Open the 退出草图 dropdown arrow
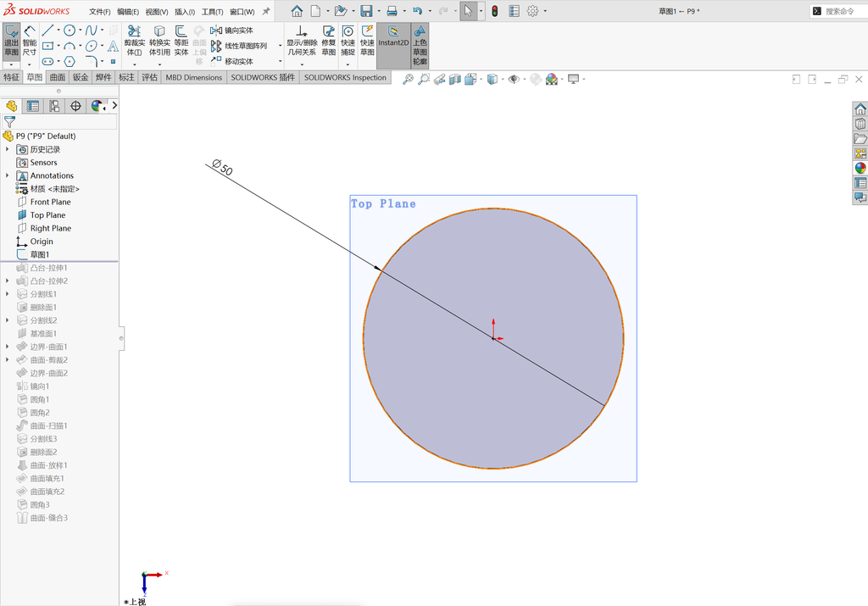 [12, 64]
